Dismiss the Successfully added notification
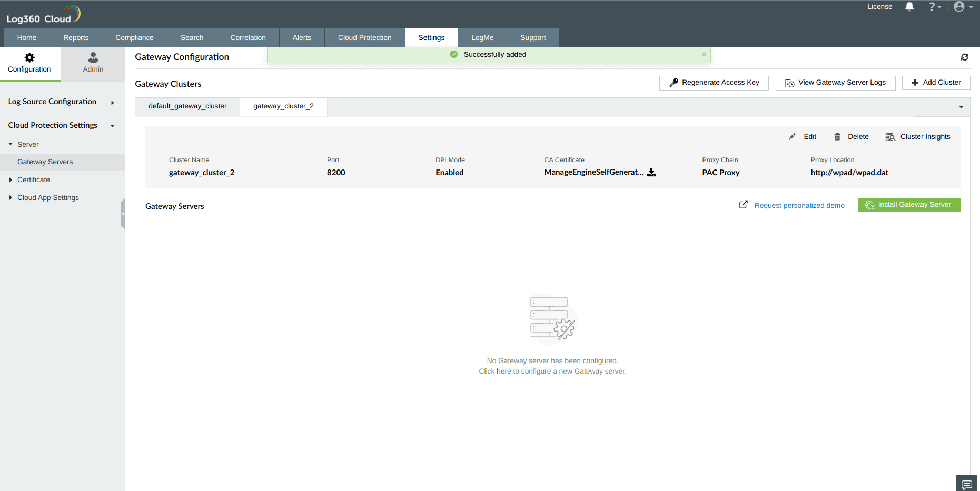The height and width of the screenshot is (491, 980). coord(704,54)
